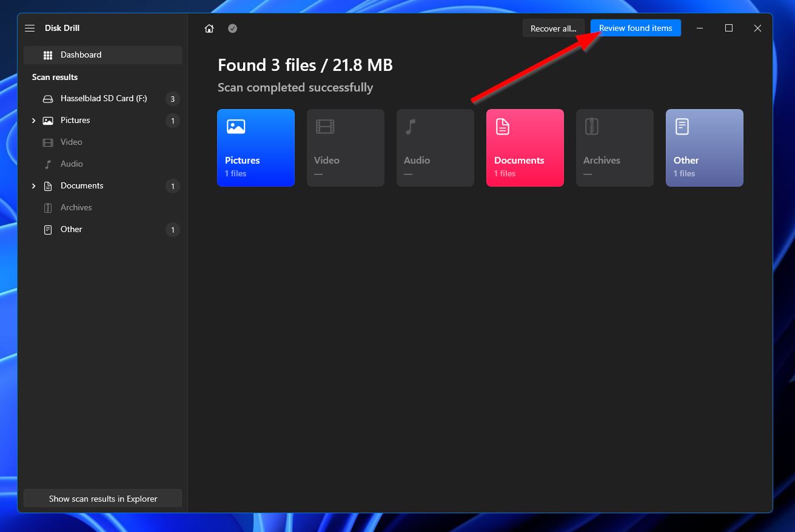Viewport: 795px width, 532px height.
Task: Open the Other category card
Action: coord(705,148)
